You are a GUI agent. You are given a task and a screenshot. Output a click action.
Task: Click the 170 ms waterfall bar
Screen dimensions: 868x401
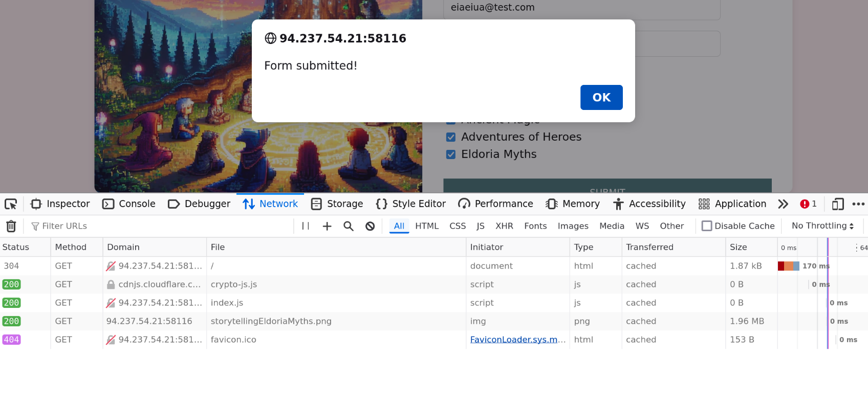coord(789,266)
